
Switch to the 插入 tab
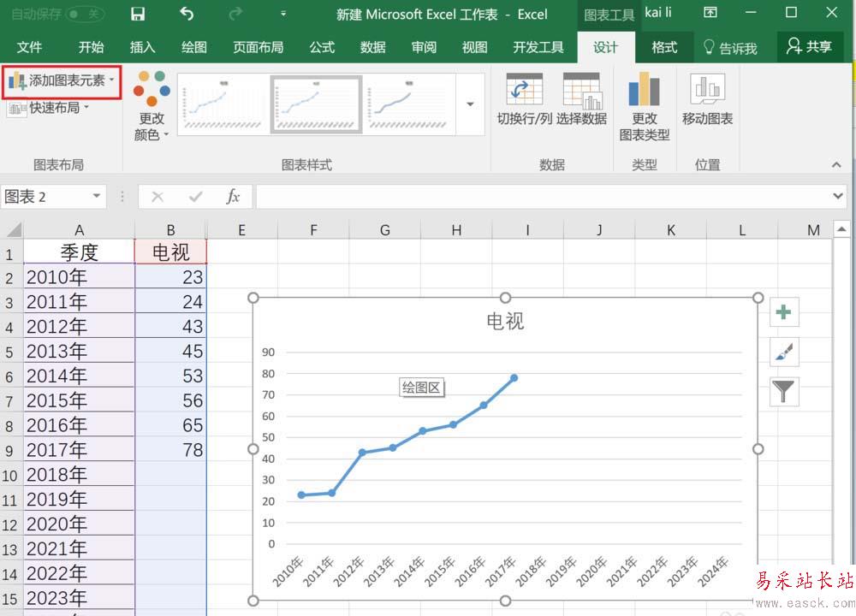coord(142,47)
